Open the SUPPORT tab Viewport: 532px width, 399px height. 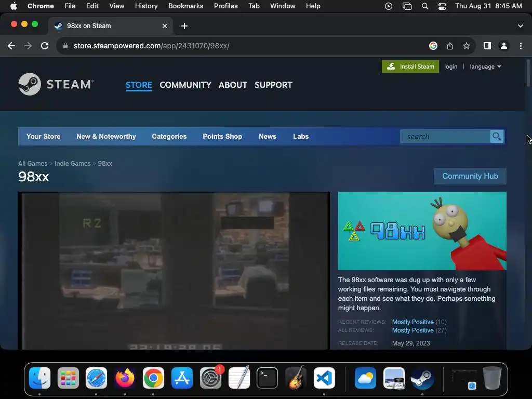(273, 85)
